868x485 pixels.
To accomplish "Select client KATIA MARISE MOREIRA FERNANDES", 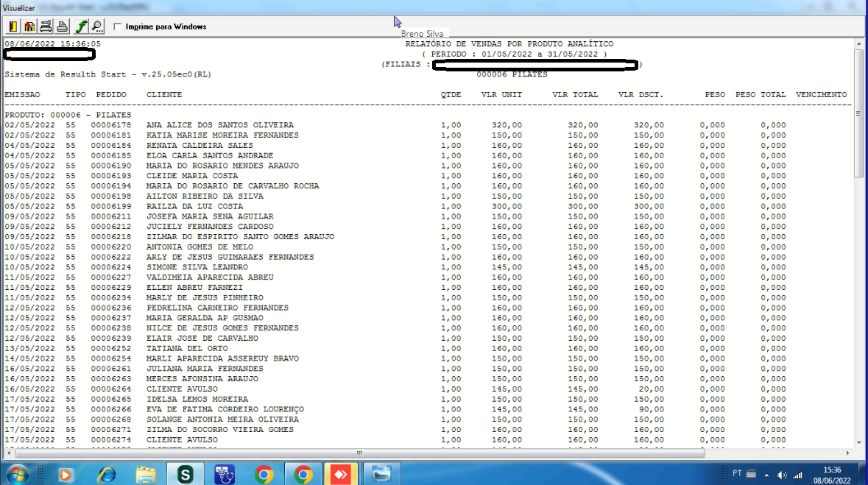I will [222, 135].
